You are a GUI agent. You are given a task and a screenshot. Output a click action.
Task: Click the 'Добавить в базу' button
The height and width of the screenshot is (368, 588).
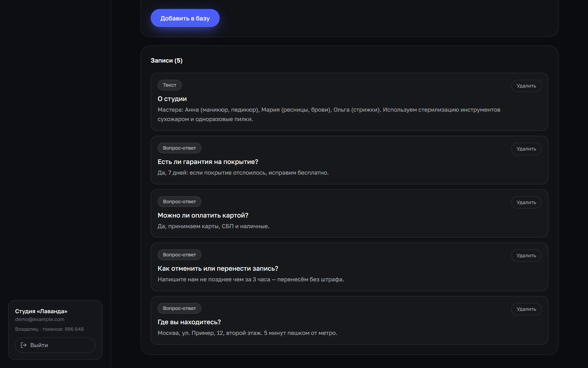[x=185, y=18]
